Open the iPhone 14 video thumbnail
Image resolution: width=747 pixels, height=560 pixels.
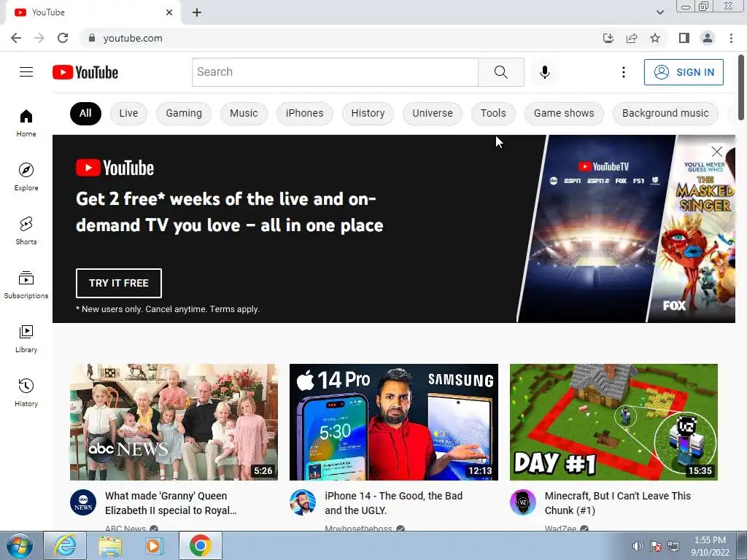393,422
